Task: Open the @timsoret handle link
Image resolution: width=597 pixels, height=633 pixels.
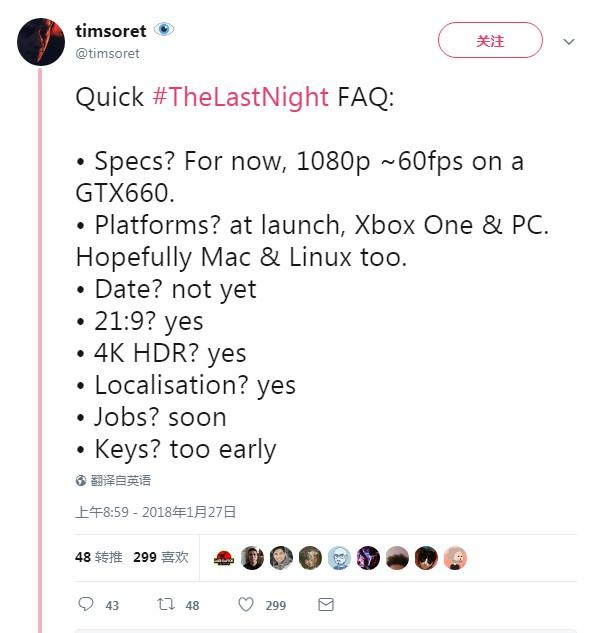Action: tap(107, 53)
